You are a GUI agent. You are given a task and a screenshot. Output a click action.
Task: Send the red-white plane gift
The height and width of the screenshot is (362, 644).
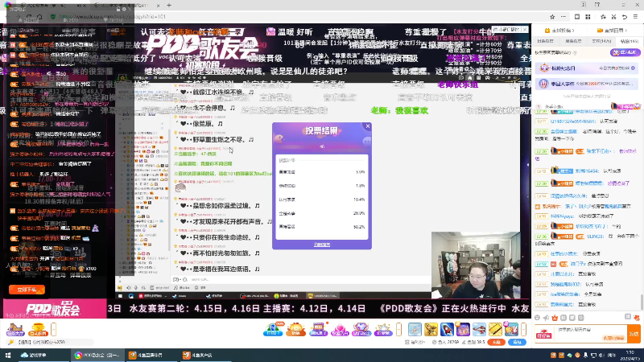click(479, 329)
